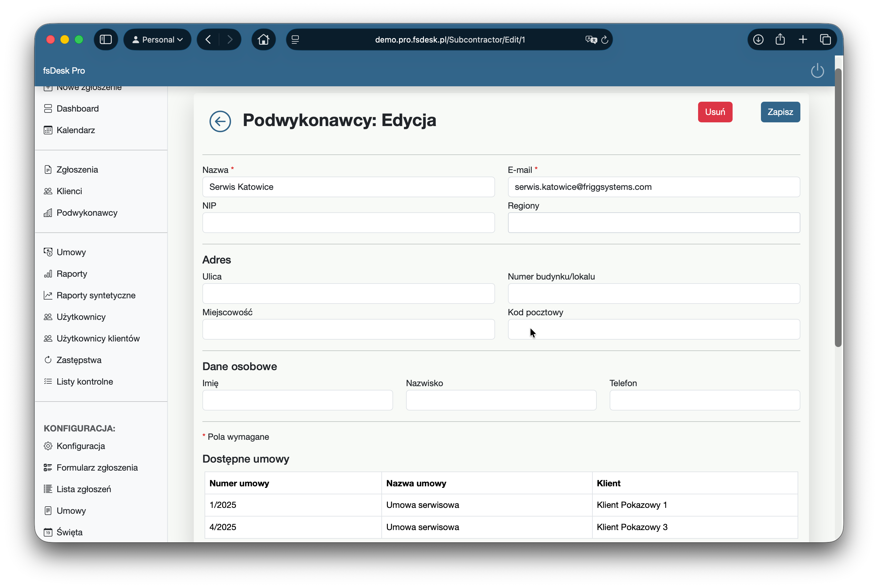Open the Regiony selection field

tap(653, 223)
